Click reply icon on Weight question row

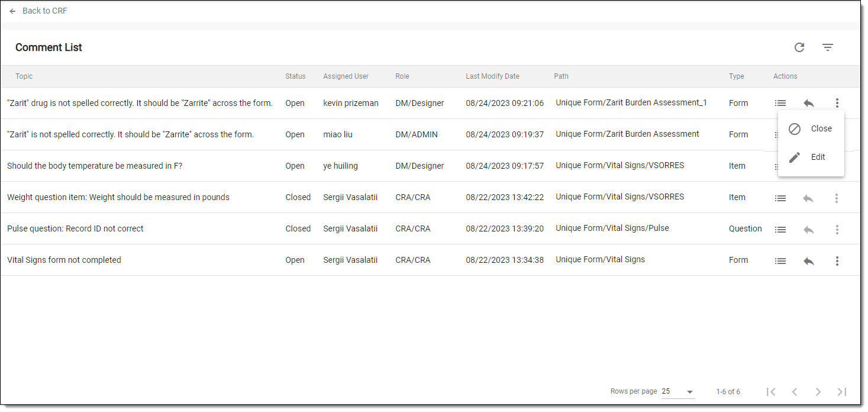(809, 198)
